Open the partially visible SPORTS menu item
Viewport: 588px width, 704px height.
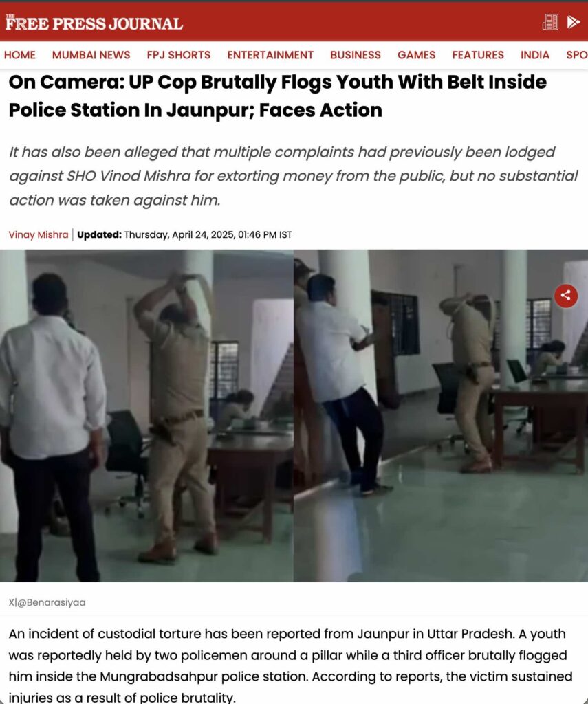577,55
